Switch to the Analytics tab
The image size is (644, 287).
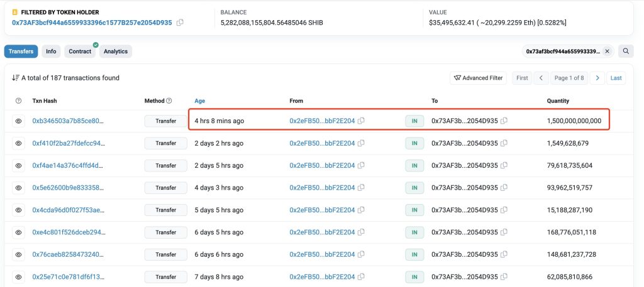point(115,51)
